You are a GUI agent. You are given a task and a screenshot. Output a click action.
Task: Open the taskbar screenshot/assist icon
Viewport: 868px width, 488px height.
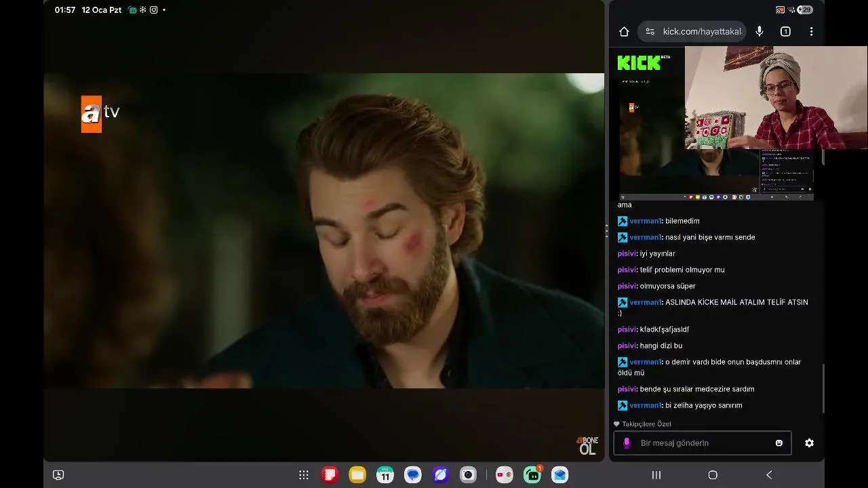tap(58, 475)
